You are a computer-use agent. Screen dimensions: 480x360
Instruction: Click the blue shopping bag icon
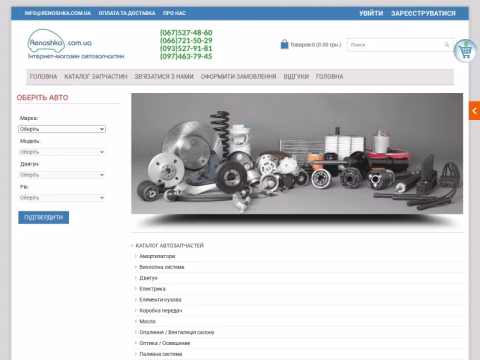click(284, 44)
